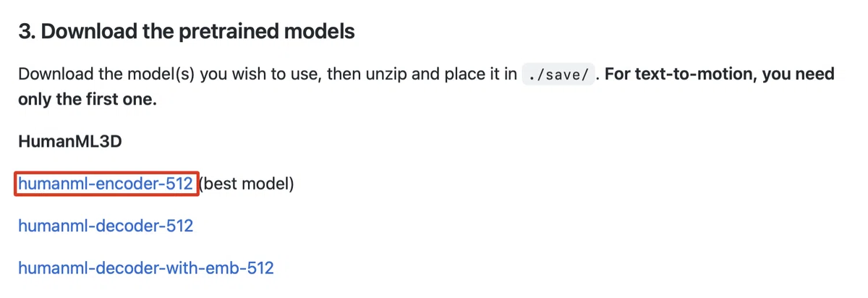868x298 pixels.
Task: Download the best model marked encoder-512
Action: 106,184
